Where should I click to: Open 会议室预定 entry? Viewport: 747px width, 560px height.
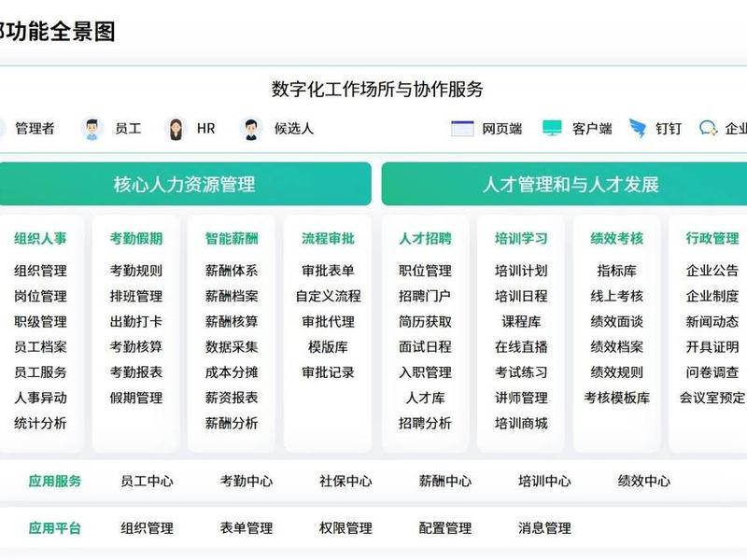(x=712, y=398)
